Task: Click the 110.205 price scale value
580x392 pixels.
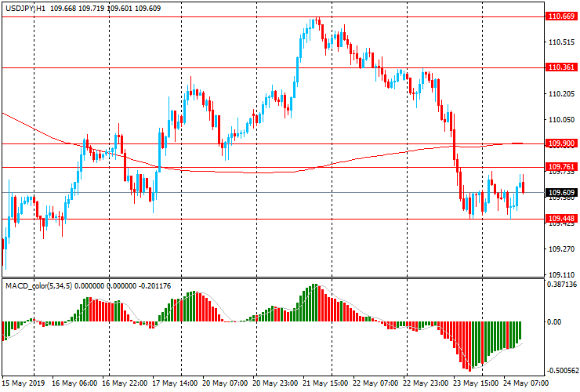Action: click(x=561, y=94)
